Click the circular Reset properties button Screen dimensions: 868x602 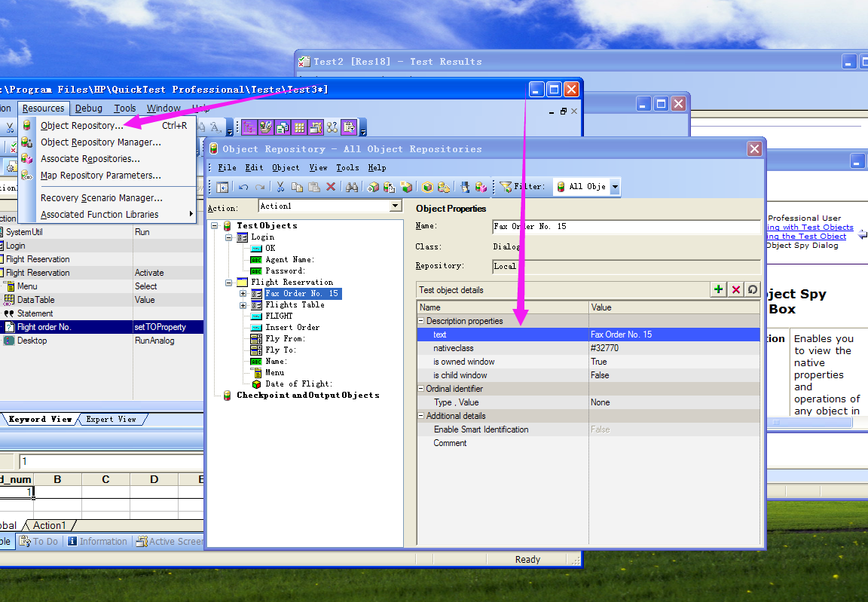(x=752, y=289)
